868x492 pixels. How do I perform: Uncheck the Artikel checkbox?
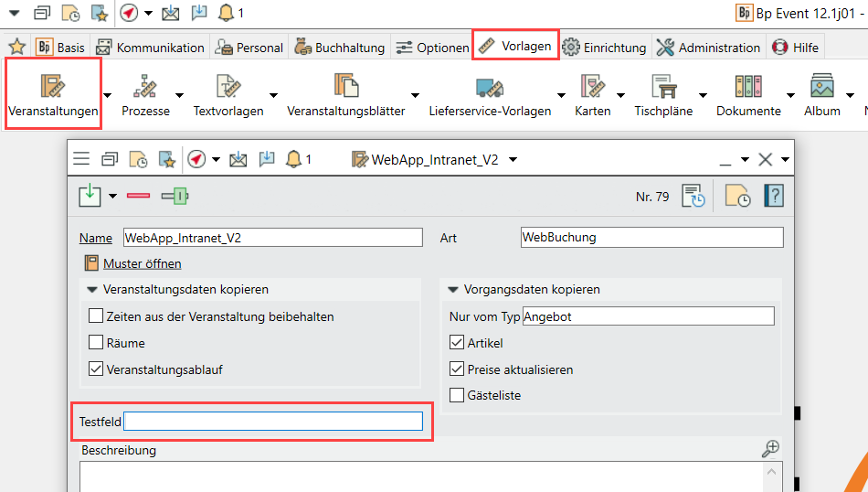coord(457,344)
